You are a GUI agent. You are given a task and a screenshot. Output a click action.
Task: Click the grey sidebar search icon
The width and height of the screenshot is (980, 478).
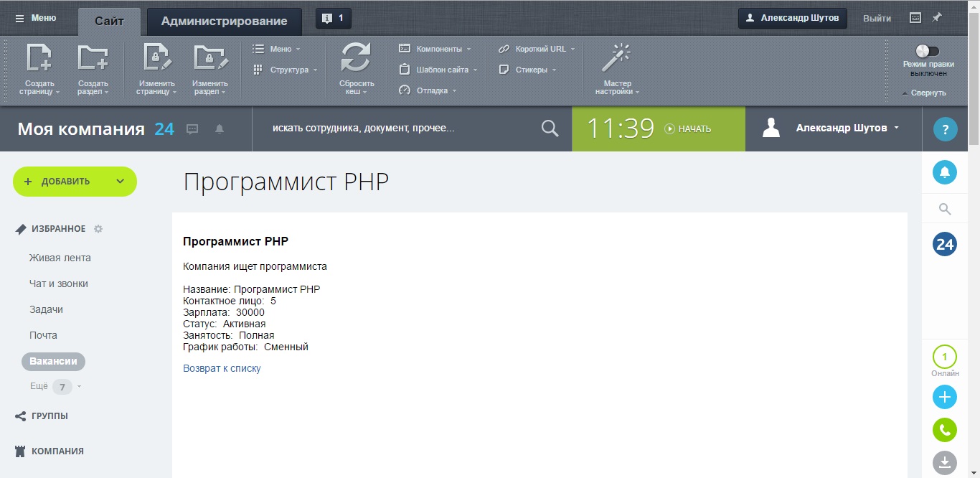[x=945, y=209]
